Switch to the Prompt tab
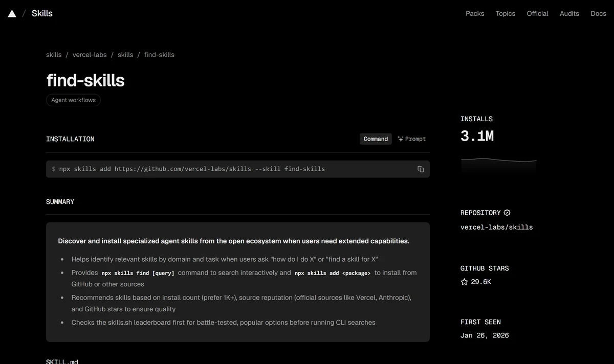614x364 pixels. (x=412, y=139)
